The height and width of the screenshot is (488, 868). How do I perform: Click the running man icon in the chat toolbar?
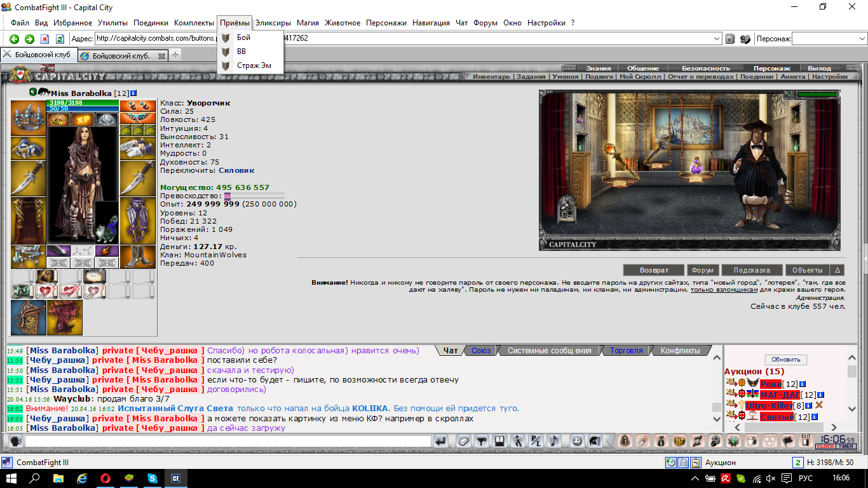(x=519, y=441)
